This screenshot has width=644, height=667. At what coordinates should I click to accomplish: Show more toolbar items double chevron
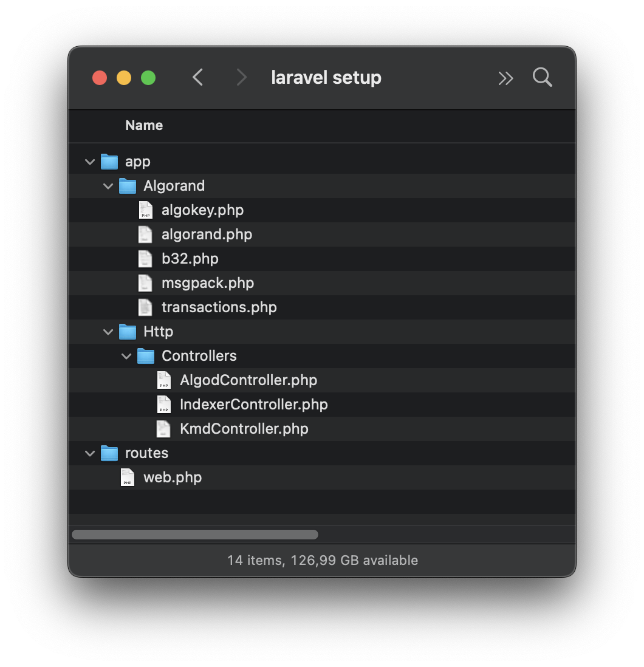pyautogui.click(x=505, y=78)
